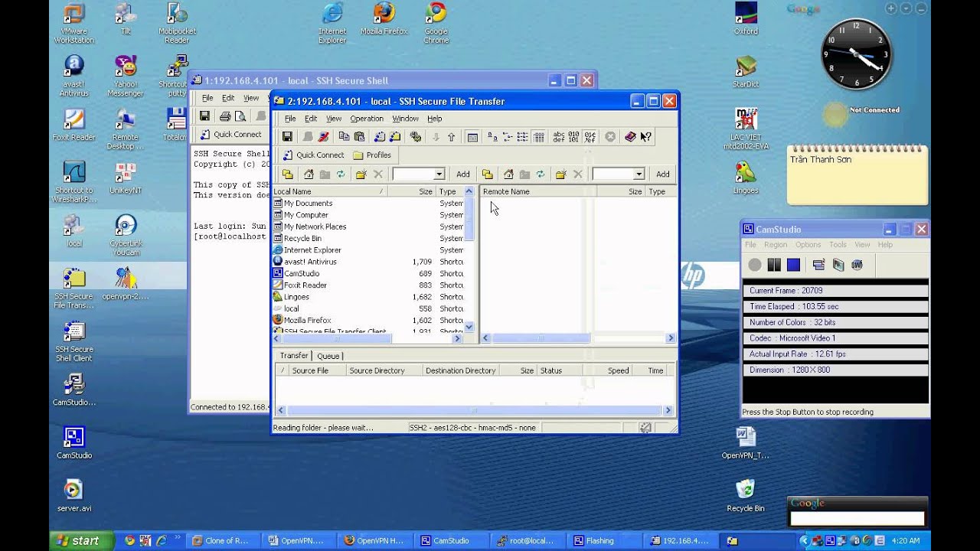Click the Disconnect icon in File Transfer toolbar
This screenshot has height=551, width=980.
(x=324, y=137)
